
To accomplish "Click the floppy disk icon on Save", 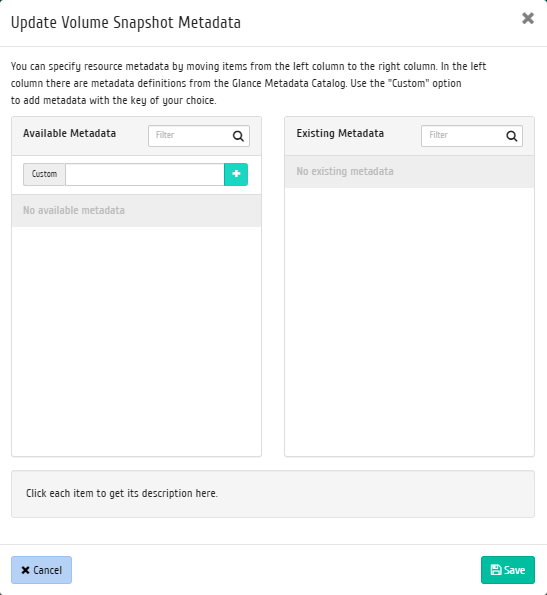I will tap(496, 570).
